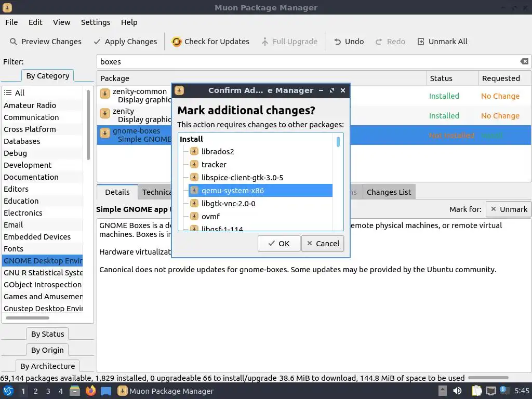Click the clipboard tray icon
Screen dimensions: 532x399
pyautogui.click(x=477, y=391)
